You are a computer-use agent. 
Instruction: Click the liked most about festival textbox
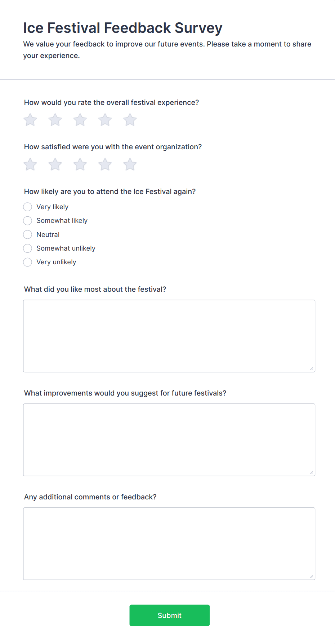169,336
